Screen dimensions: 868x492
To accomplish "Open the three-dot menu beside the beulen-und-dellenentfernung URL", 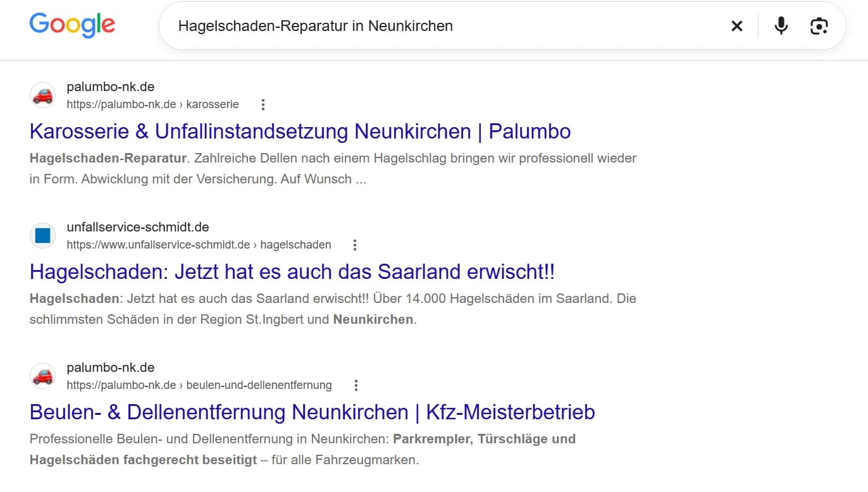I will point(356,385).
